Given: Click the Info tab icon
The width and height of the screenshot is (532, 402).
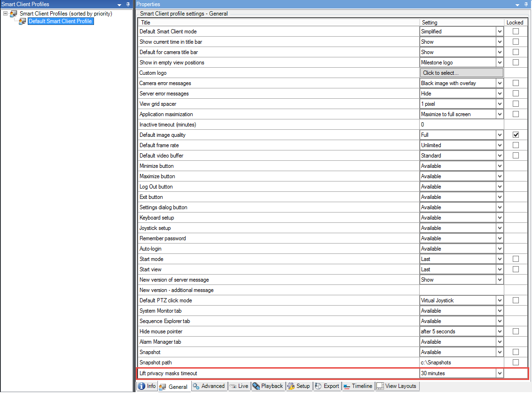Looking at the screenshot, I should click(141, 386).
